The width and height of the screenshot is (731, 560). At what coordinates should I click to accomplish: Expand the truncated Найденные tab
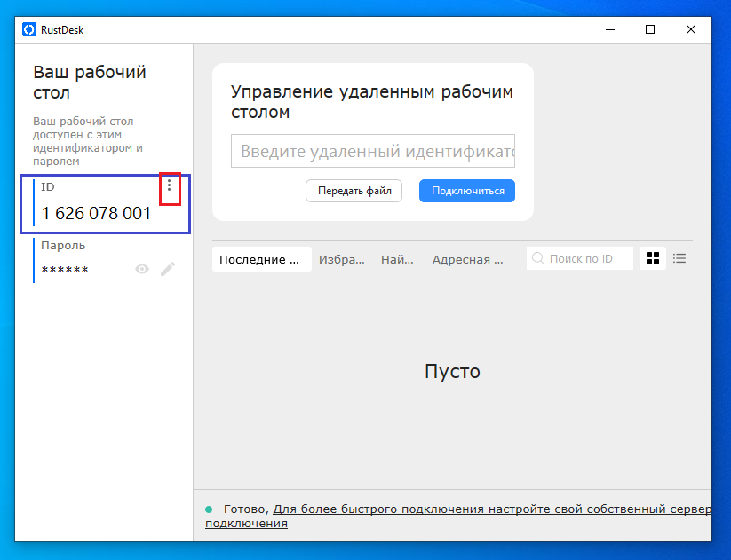point(398,258)
